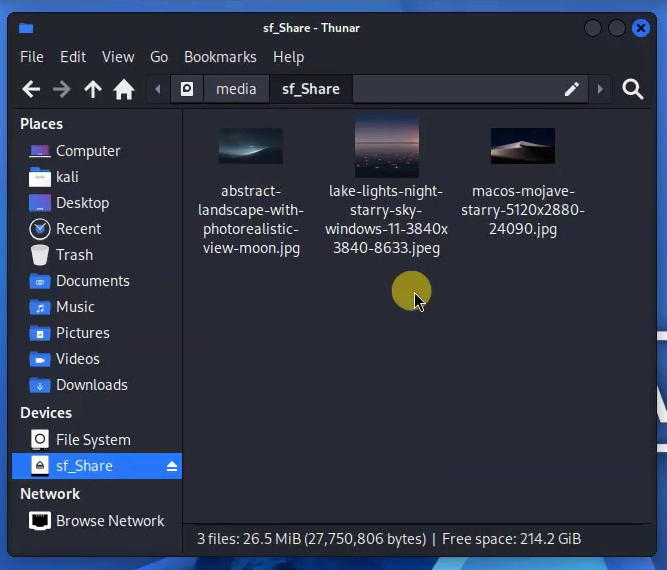
Task: Click filename lake-lights-night-starry-sky-windows-11 jpeg
Action: pyautogui.click(x=386, y=219)
